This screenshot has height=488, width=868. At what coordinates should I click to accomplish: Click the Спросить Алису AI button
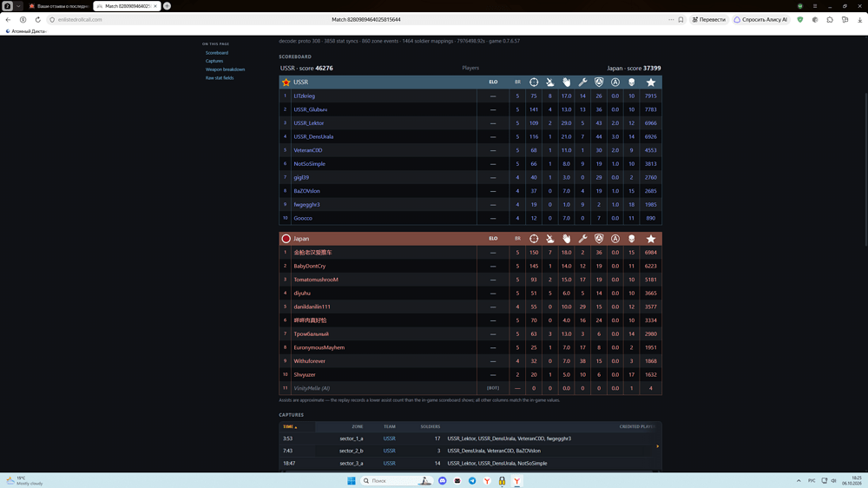[760, 19]
